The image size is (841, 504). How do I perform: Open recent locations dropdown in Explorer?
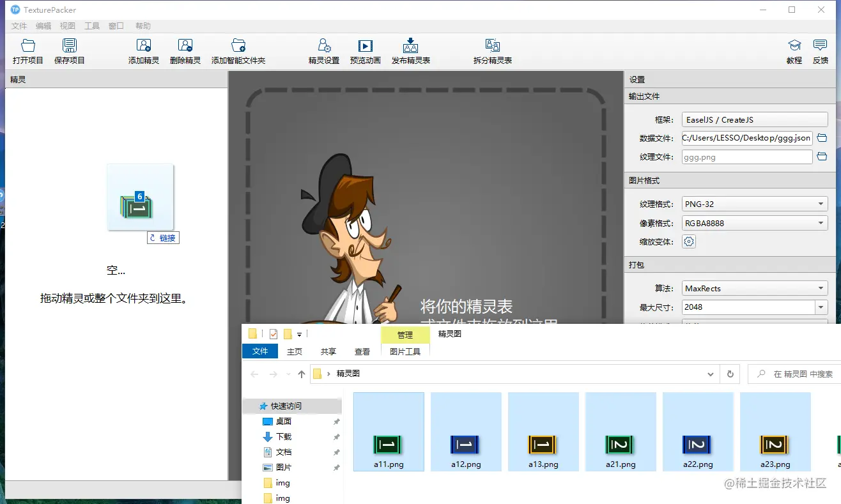point(288,374)
